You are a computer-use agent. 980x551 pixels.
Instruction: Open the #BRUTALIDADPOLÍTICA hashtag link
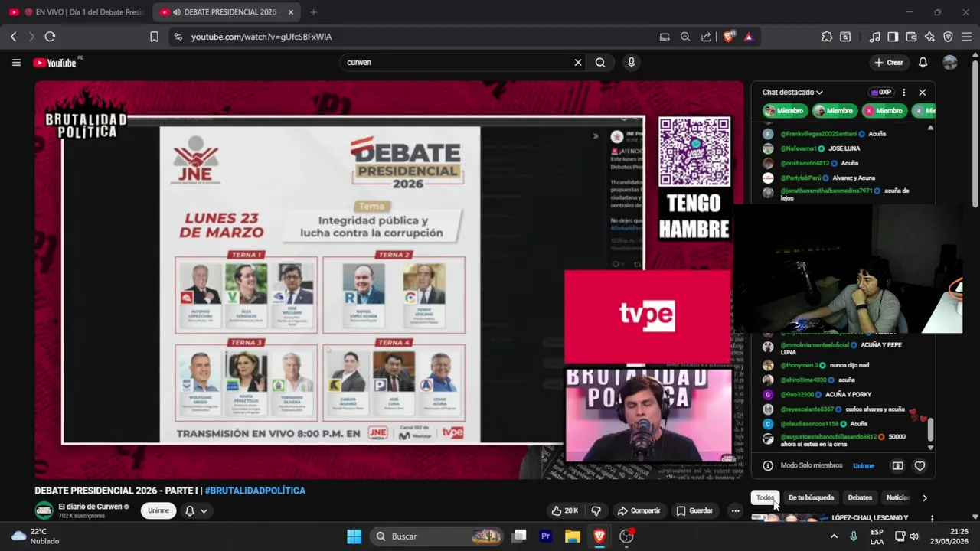coord(255,491)
